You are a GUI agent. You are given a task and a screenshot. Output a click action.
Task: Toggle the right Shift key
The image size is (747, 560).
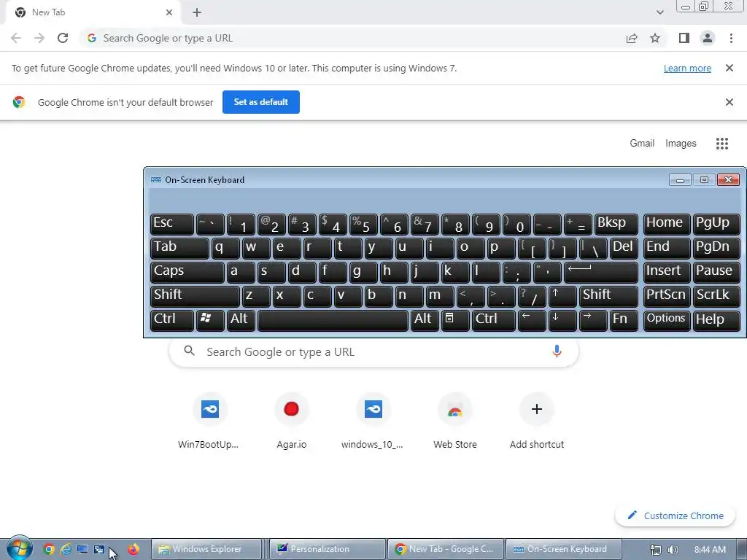[608, 296]
